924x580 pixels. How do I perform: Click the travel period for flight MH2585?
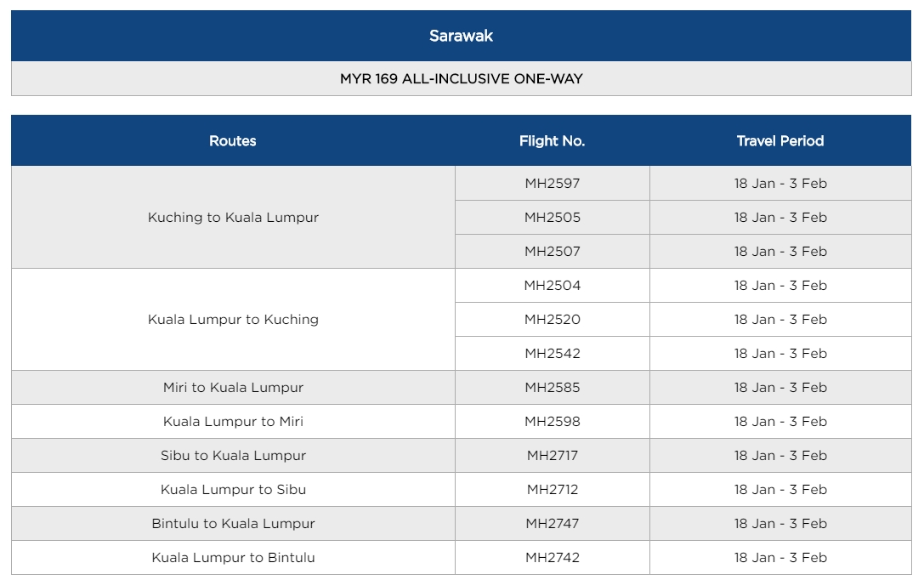(779, 388)
